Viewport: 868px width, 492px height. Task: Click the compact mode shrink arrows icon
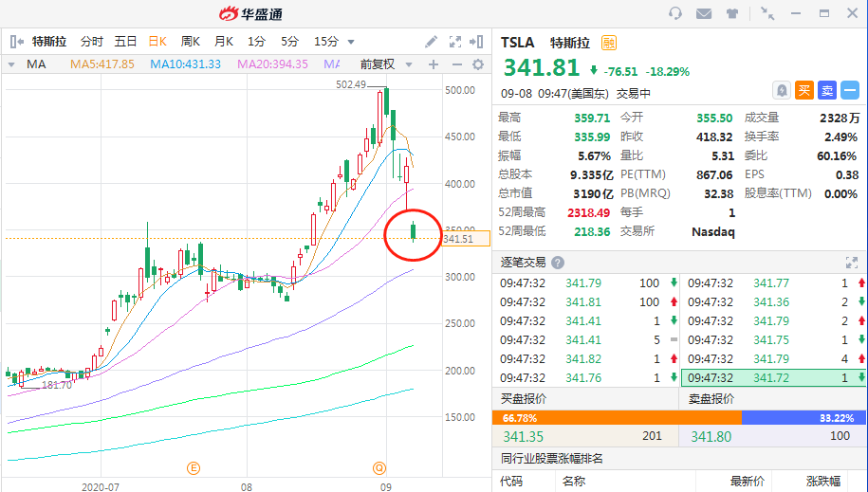coord(766,13)
